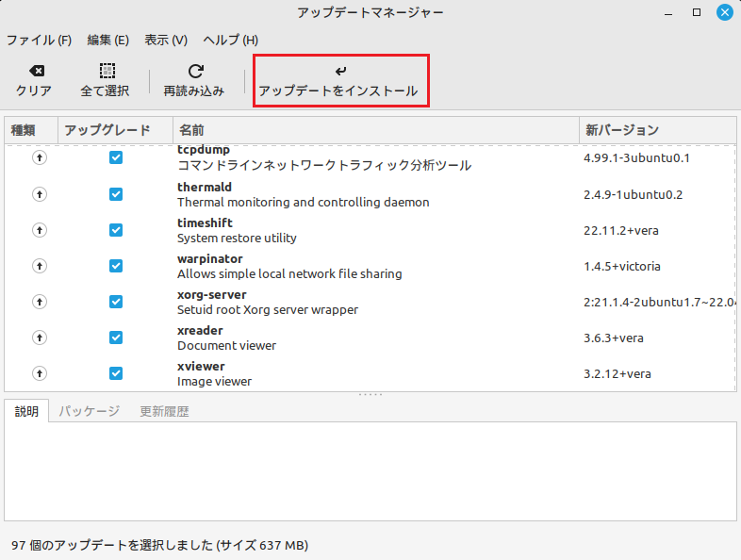
Task: Click the Clear (クリア) toolbar icon
Action: [x=37, y=71]
